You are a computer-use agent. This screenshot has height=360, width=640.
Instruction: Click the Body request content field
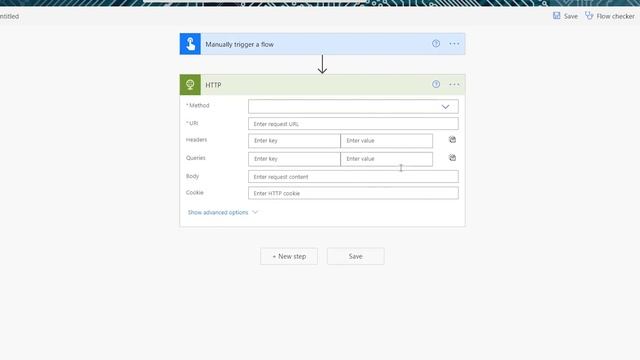(353, 177)
